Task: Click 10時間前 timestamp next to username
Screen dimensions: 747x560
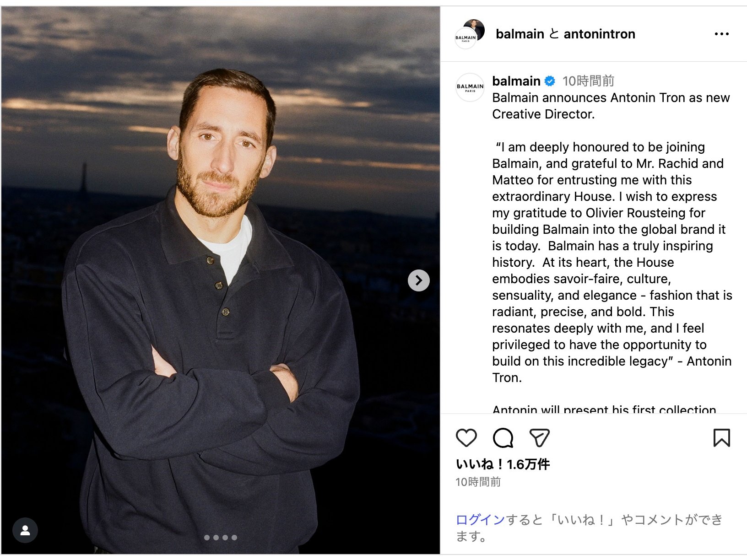Action: [x=588, y=81]
